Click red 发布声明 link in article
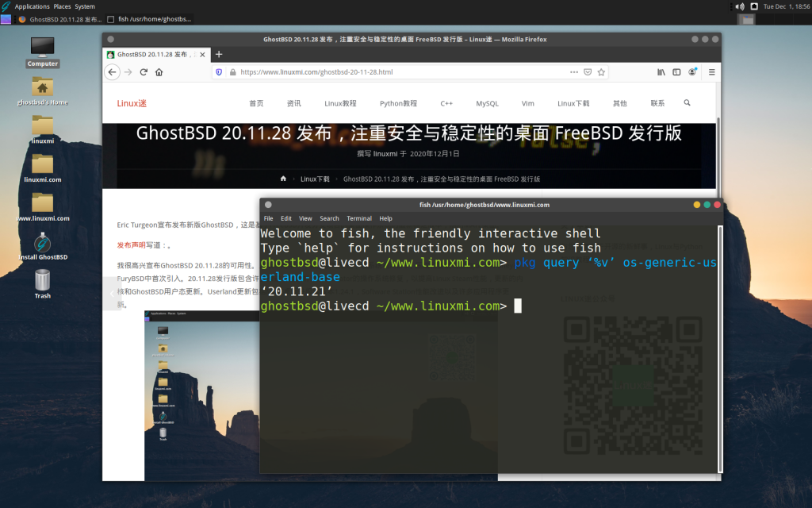The width and height of the screenshot is (812, 508). [131, 245]
